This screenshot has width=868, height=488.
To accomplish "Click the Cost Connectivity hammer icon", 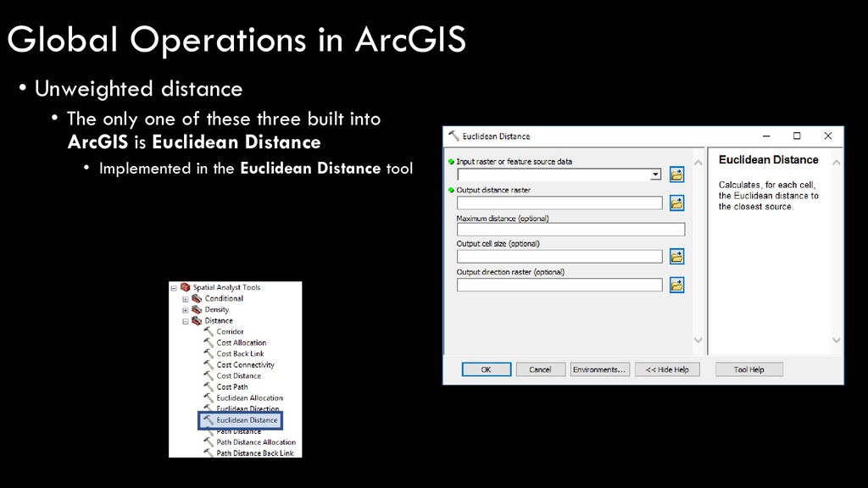I will [209, 364].
